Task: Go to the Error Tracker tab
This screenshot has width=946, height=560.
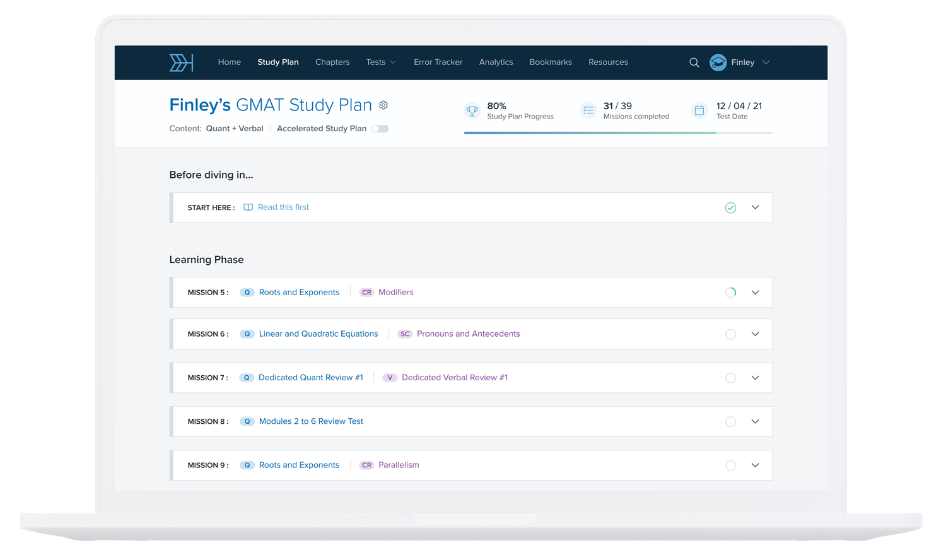Action: 438,62
